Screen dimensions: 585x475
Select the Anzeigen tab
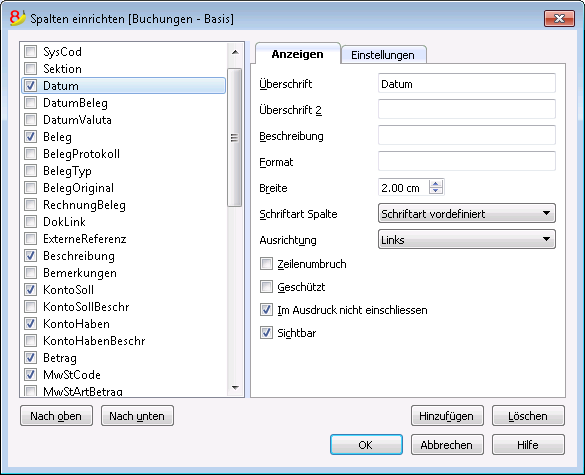(x=297, y=54)
